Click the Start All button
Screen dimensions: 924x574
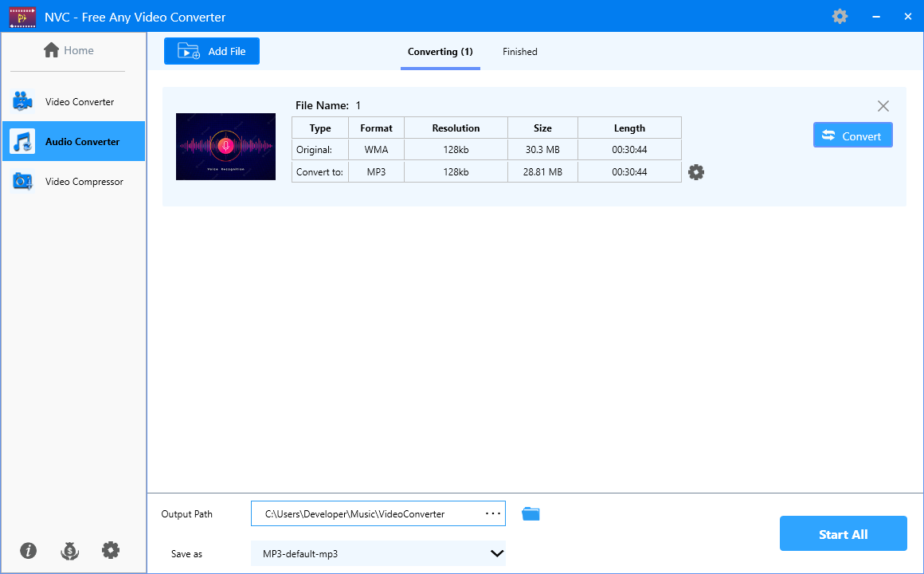coord(844,534)
